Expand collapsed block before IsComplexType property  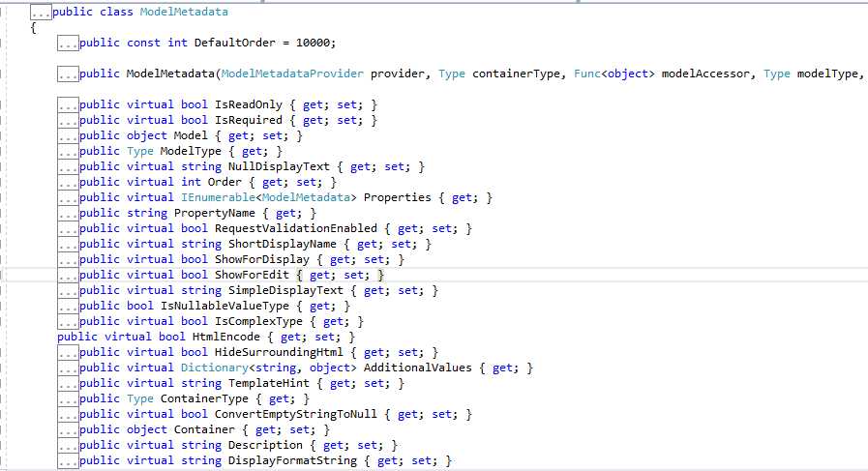point(68,322)
